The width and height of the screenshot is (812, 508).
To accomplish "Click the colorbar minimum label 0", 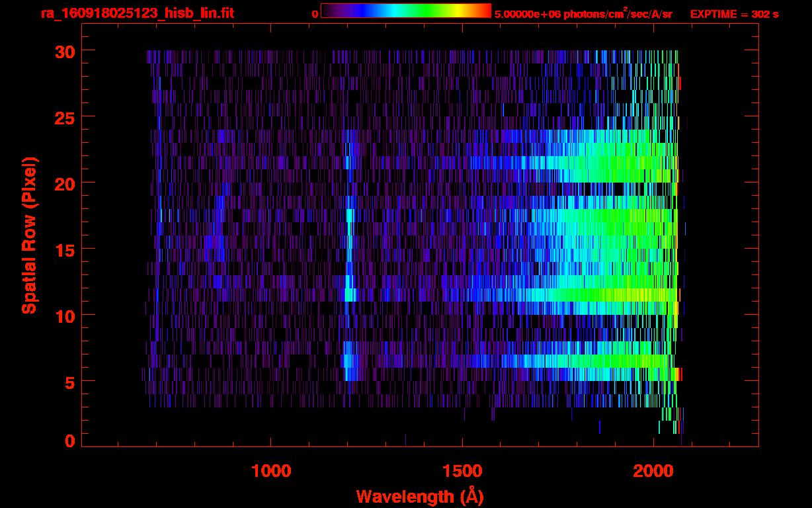I will [x=315, y=14].
